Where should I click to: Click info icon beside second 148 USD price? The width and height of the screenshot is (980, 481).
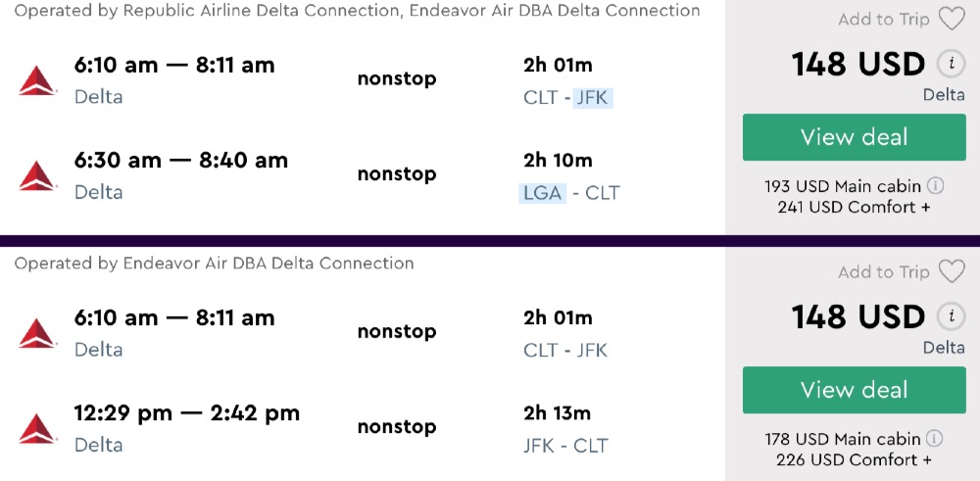pos(949,317)
